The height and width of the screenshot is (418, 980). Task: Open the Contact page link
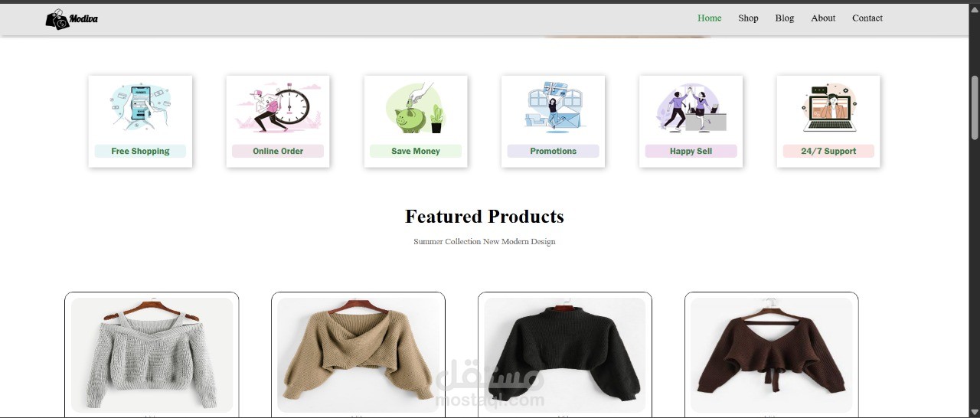[867, 18]
